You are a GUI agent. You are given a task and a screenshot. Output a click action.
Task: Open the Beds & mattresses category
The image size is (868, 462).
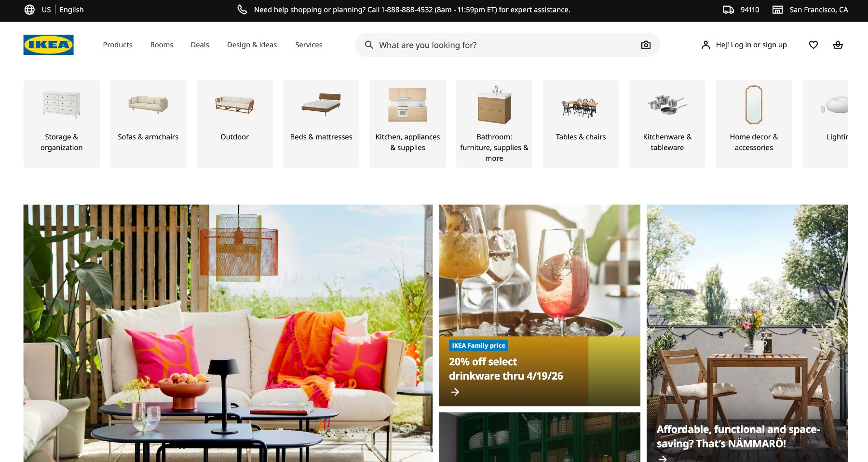point(321,124)
